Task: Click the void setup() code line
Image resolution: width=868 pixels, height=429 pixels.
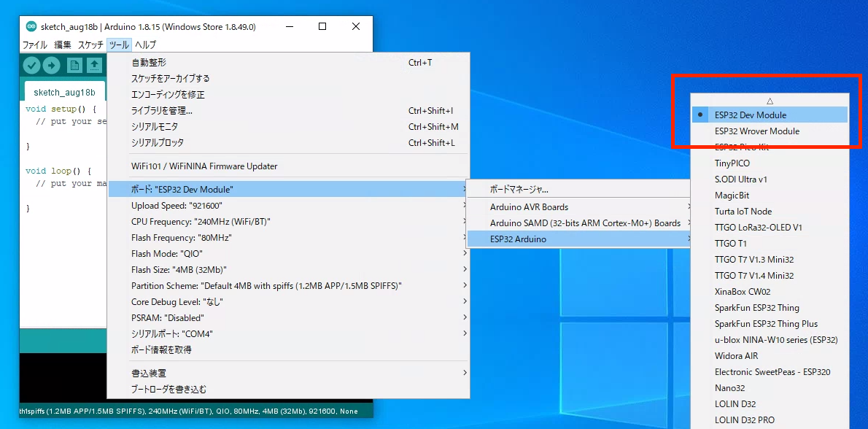Action: pos(61,109)
